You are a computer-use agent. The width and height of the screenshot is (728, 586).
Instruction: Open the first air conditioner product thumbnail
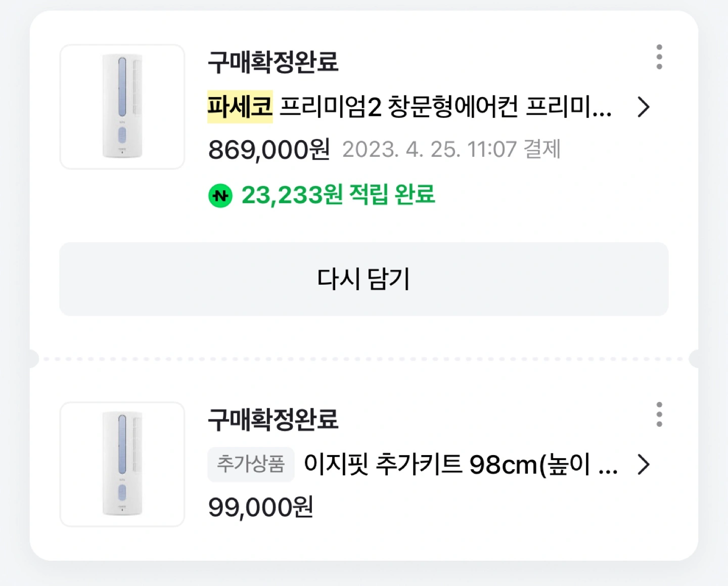tap(122, 107)
